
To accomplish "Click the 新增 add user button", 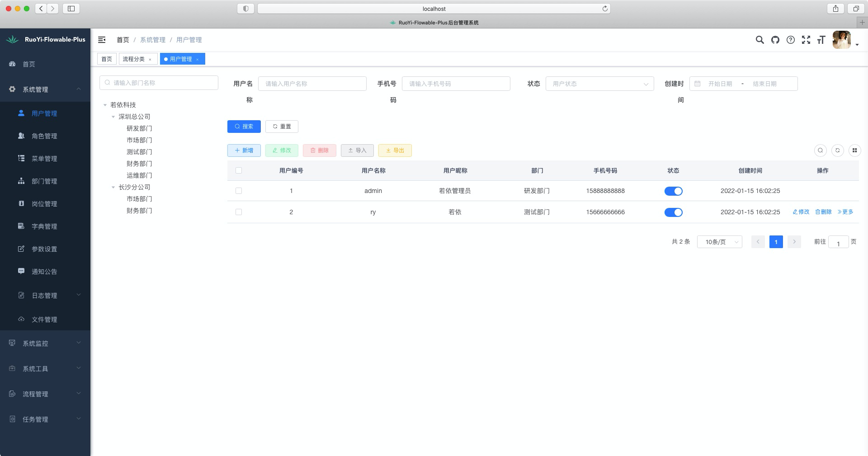I will pos(244,150).
